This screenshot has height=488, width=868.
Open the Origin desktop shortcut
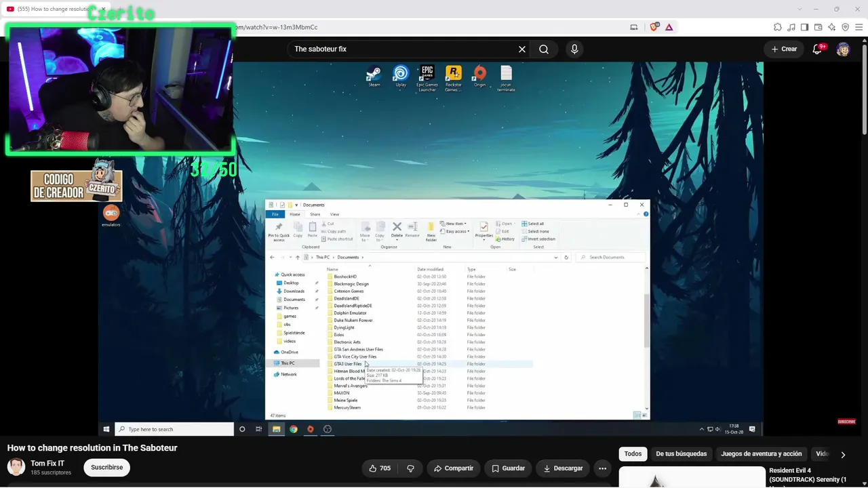480,76
